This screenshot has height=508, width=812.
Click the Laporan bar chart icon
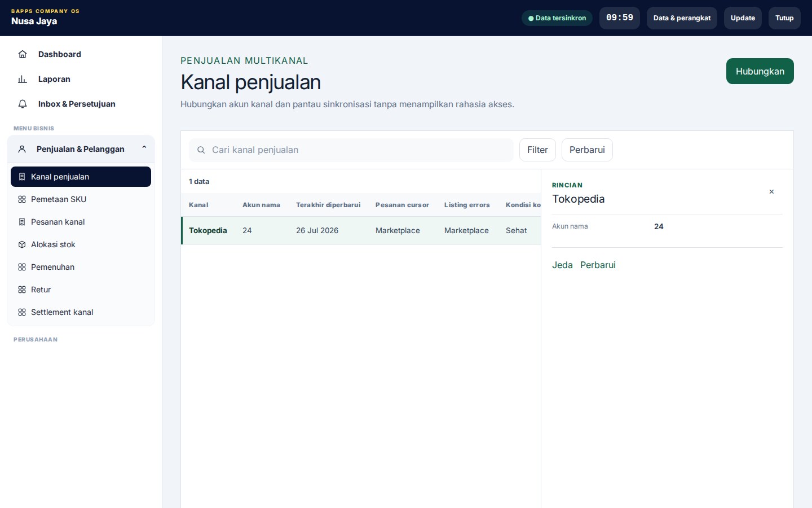coord(23,79)
